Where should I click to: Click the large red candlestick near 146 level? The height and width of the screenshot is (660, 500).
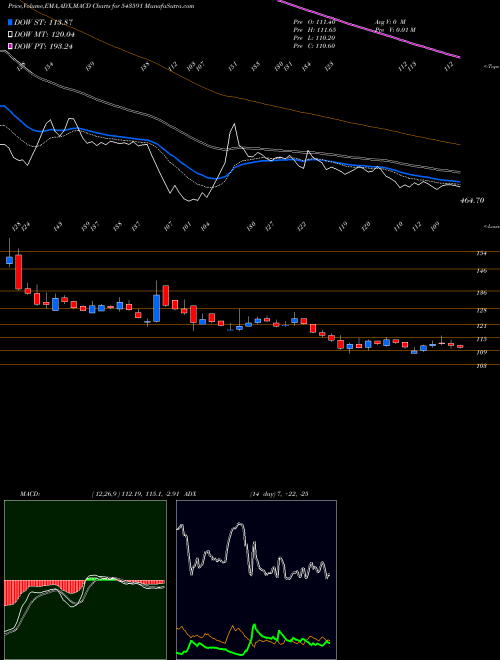pyautogui.click(x=19, y=272)
